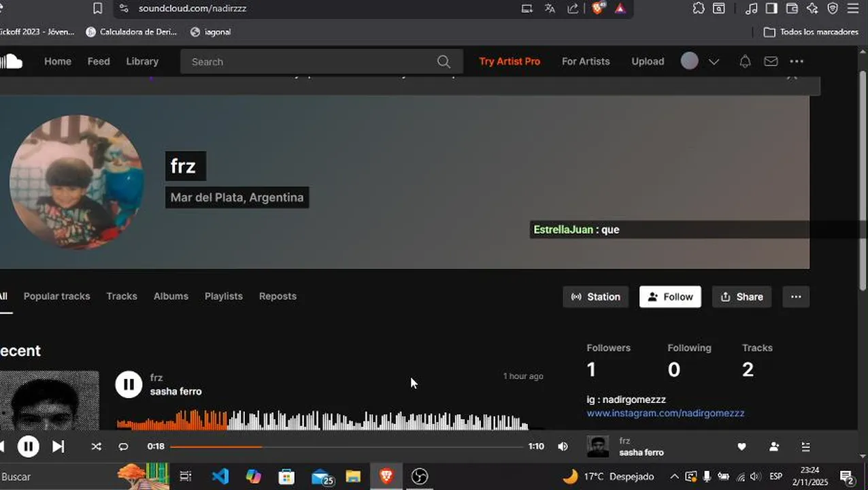This screenshot has height=490, width=868.
Task: Pause the sasha ferro track in the list
Action: point(129,384)
